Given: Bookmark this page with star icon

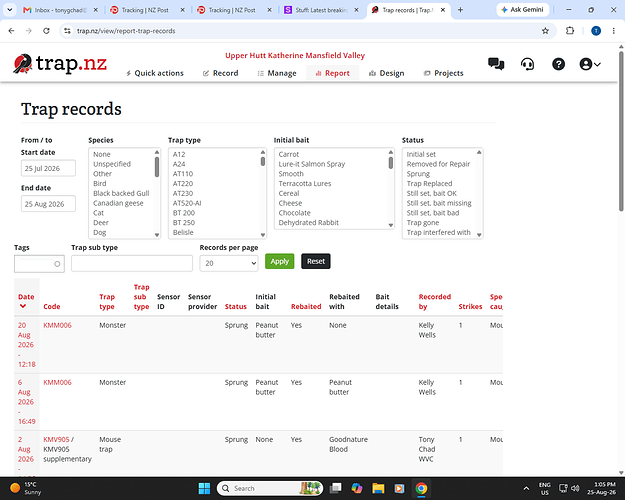Looking at the screenshot, I should coord(545,31).
